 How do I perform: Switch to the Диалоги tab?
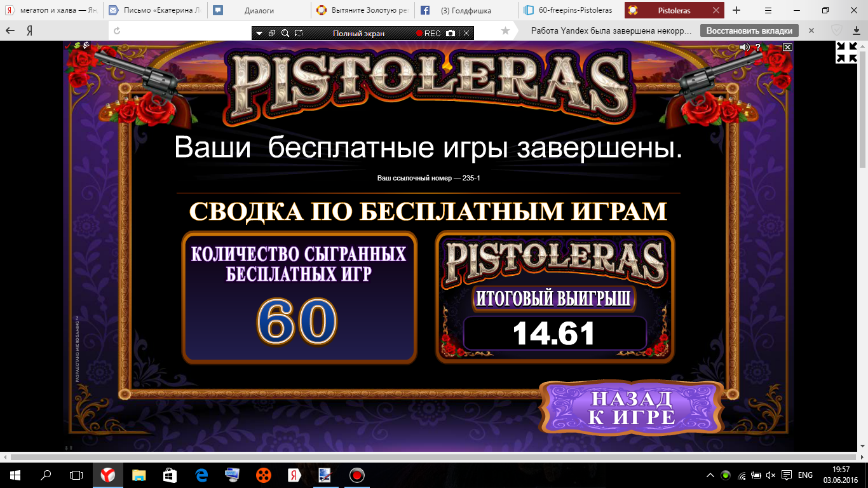pyautogui.click(x=259, y=10)
